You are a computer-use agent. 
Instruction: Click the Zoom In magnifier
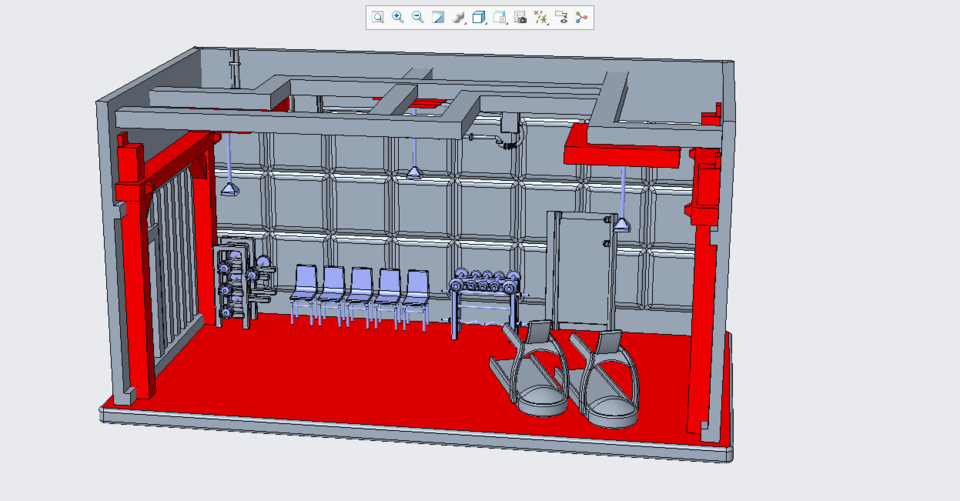[398, 17]
